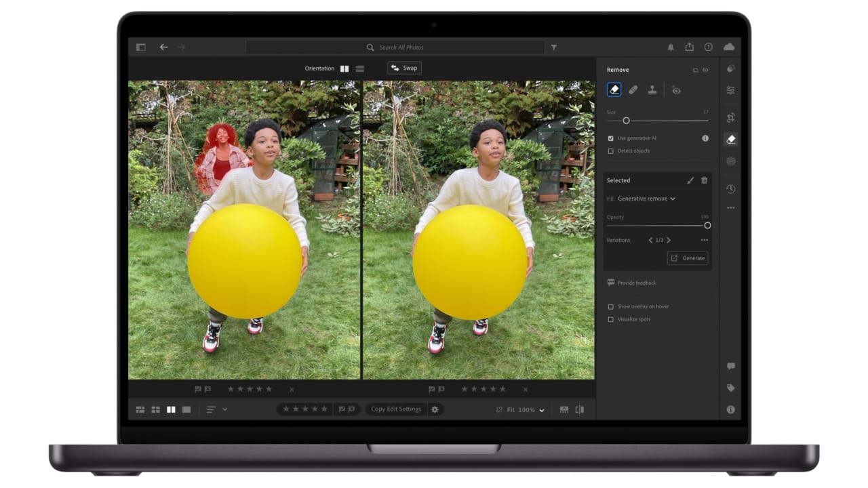
Task: Click into Search All Photos field
Action: point(395,47)
